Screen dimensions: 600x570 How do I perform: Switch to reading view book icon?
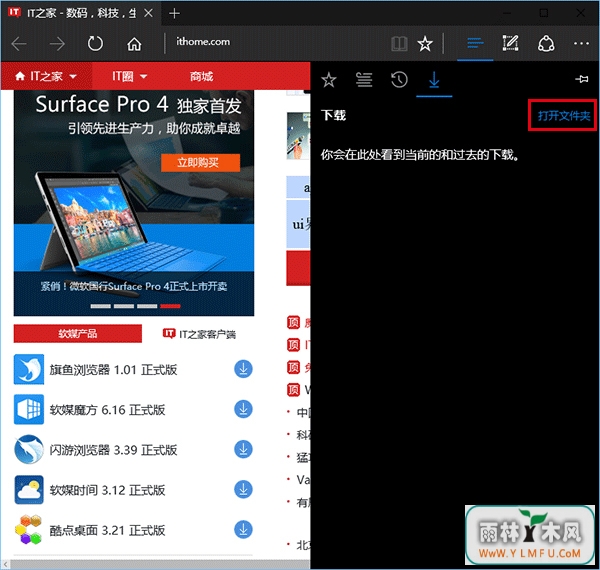(399, 44)
